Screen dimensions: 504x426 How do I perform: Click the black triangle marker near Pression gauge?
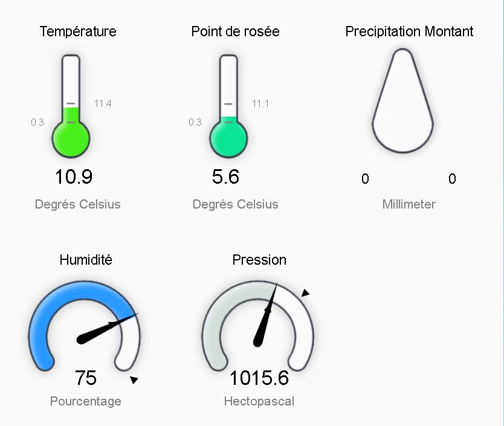(x=305, y=292)
